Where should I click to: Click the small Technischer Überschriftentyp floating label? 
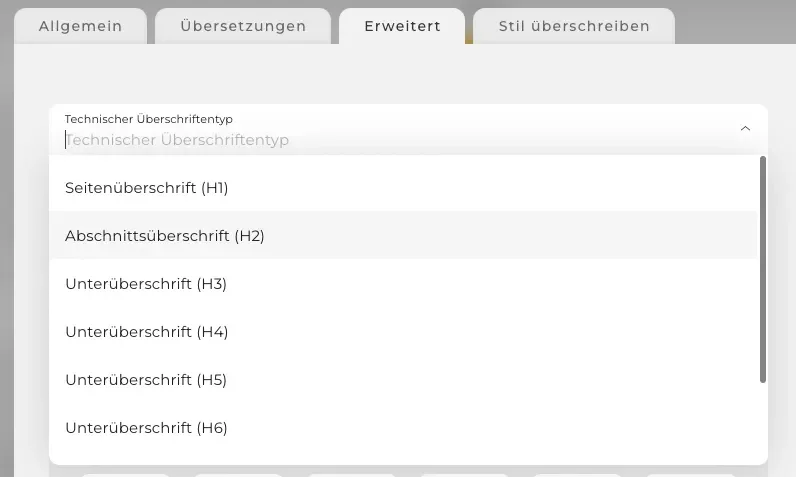click(x=148, y=119)
